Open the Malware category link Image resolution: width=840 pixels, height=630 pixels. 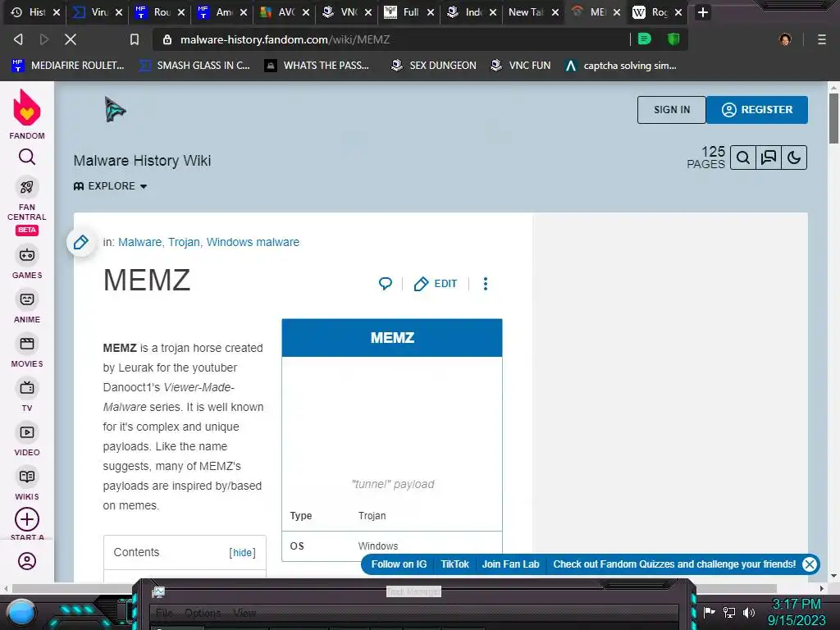click(x=139, y=242)
